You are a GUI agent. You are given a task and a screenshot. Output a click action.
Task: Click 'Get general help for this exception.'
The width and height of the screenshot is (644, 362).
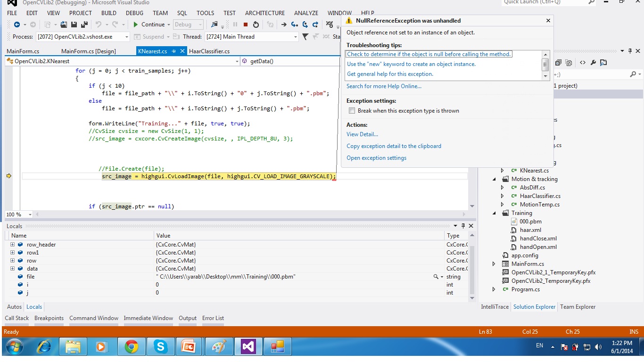pyautogui.click(x=390, y=74)
